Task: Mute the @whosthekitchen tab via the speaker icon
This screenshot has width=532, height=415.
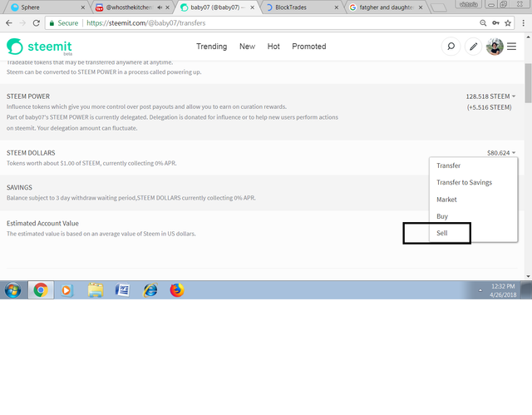Action: point(160,7)
